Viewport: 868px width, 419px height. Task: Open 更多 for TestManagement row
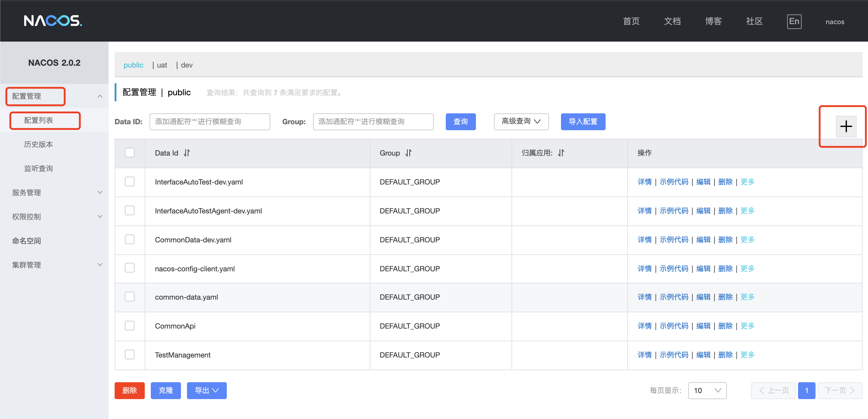pos(747,355)
